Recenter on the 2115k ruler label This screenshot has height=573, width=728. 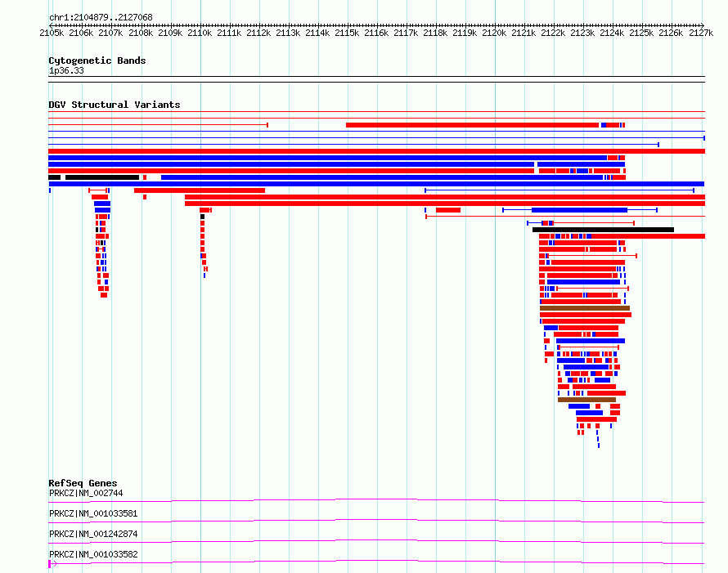tap(347, 33)
